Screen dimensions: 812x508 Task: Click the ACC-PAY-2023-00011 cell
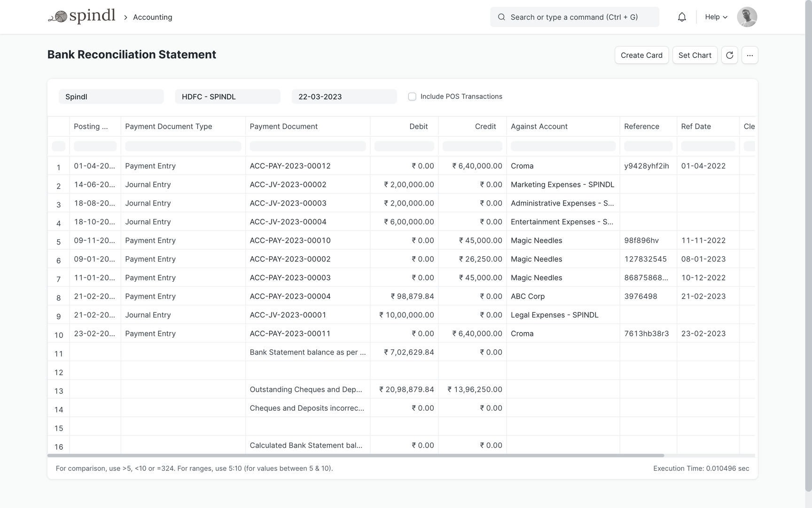click(x=308, y=333)
